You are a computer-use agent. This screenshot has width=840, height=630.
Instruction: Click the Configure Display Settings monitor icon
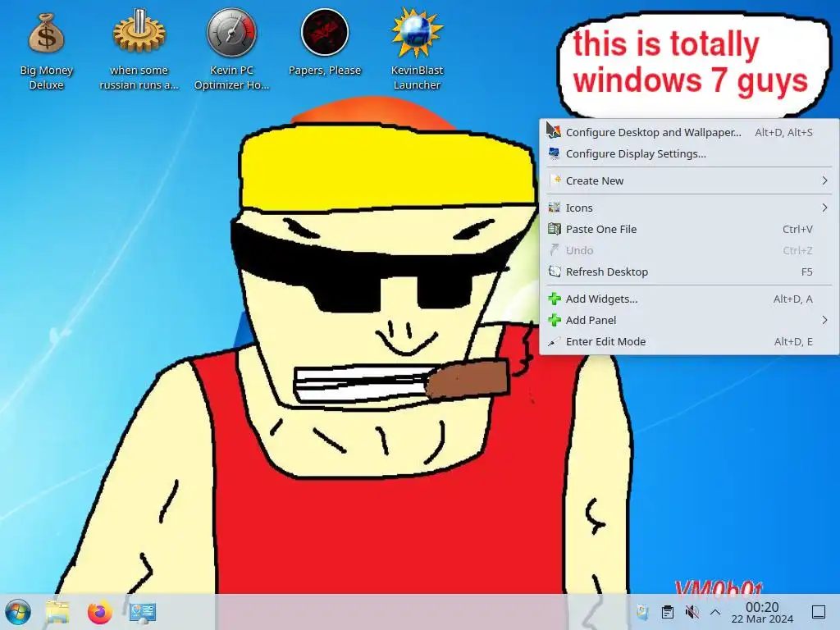(555, 153)
